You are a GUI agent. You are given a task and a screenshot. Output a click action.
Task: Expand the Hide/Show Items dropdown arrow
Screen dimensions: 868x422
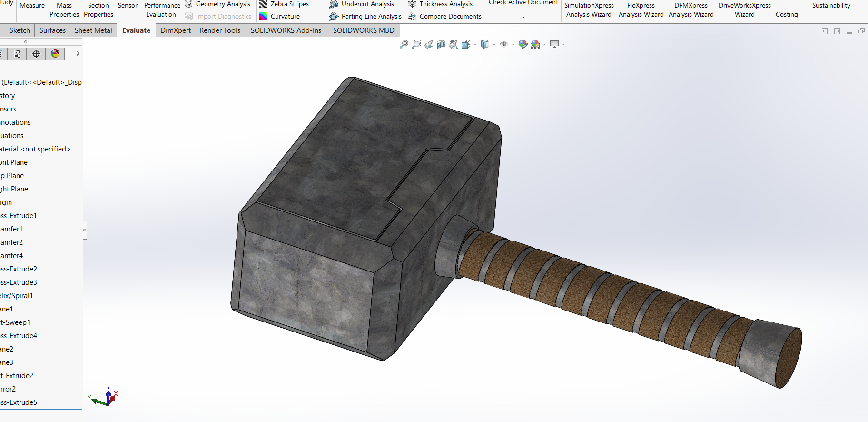(513, 45)
